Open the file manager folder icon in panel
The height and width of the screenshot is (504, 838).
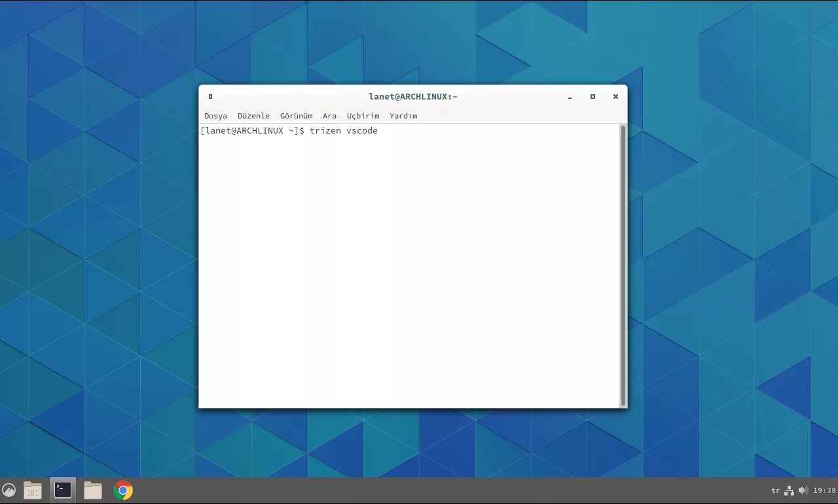93,490
